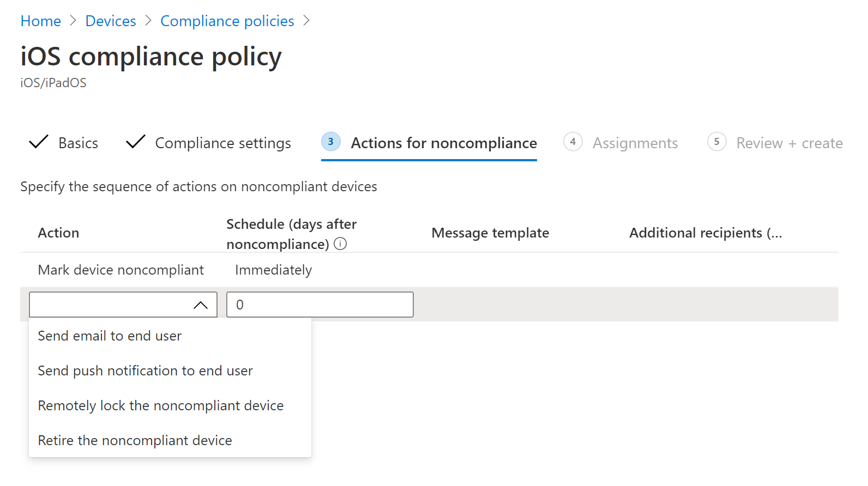
Task: Click the Basics checkmark icon
Action: point(39,142)
